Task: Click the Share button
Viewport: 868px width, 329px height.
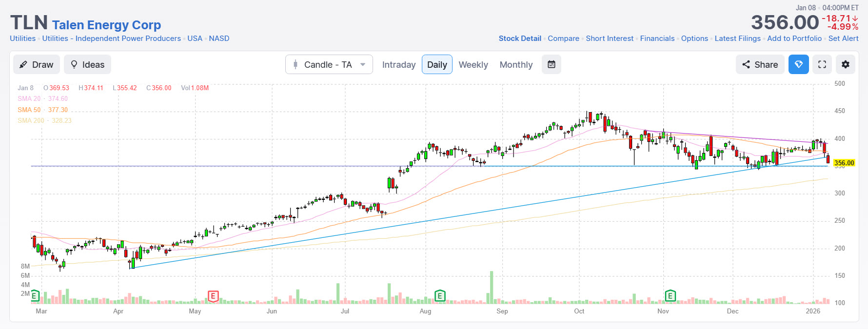Action: [x=760, y=64]
